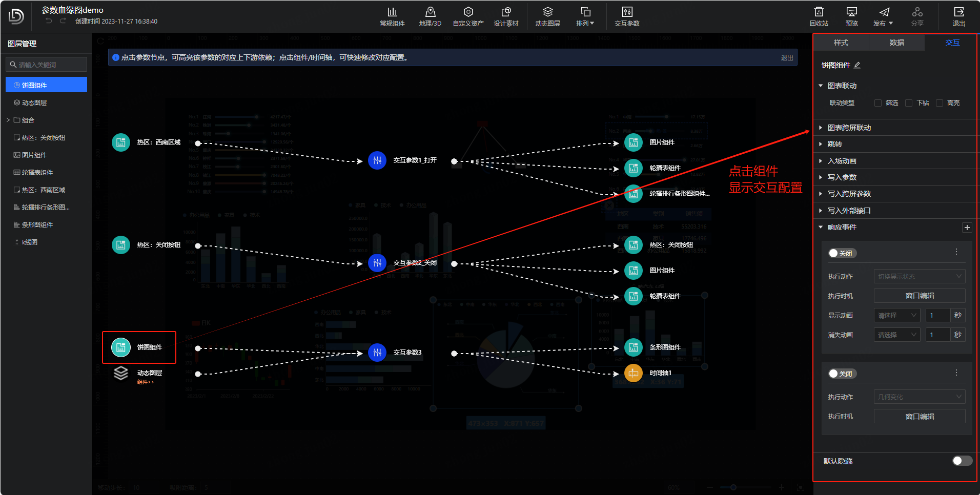Enable the 高亮 checkbox
Viewport: 980px width, 495px height.
pos(940,103)
